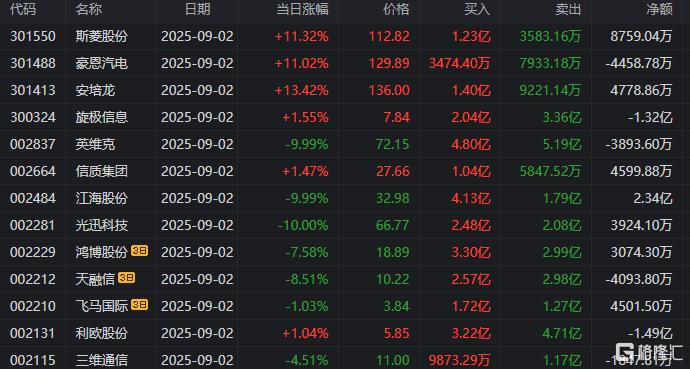Select 光迅科技 in the list

click(x=102, y=225)
